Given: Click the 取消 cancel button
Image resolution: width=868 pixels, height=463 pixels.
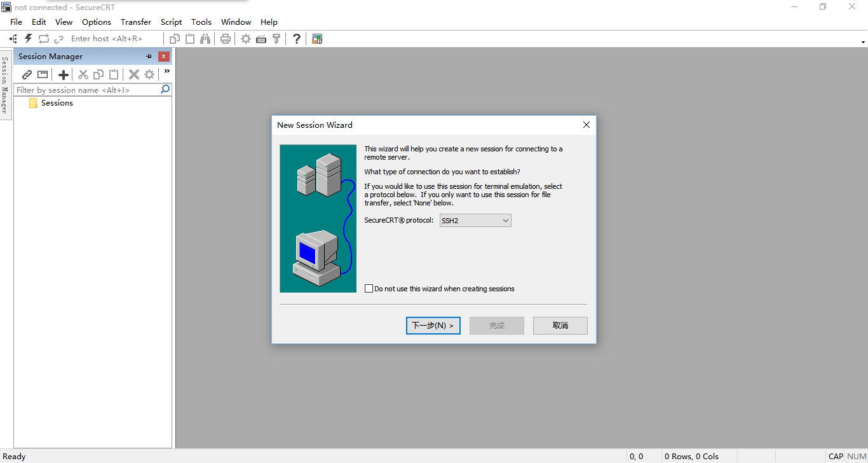Looking at the screenshot, I should click(560, 326).
